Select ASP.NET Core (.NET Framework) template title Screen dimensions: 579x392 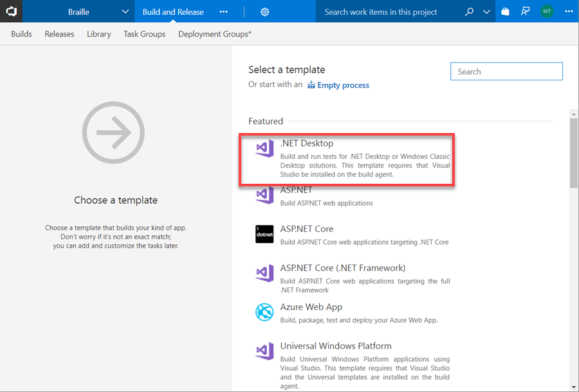343,268
